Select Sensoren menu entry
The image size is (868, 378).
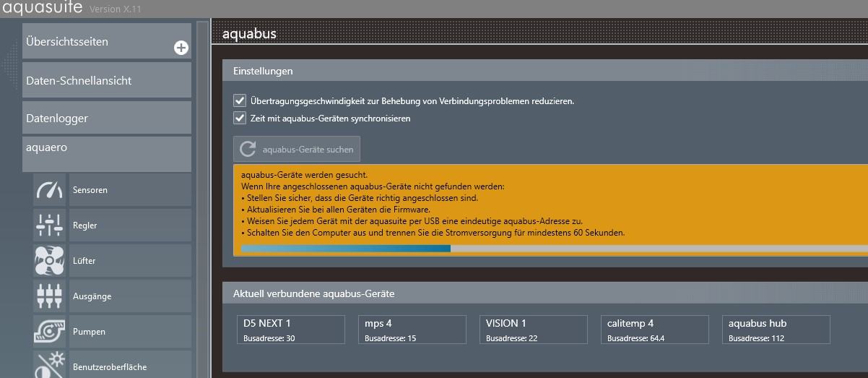coord(130,190)
